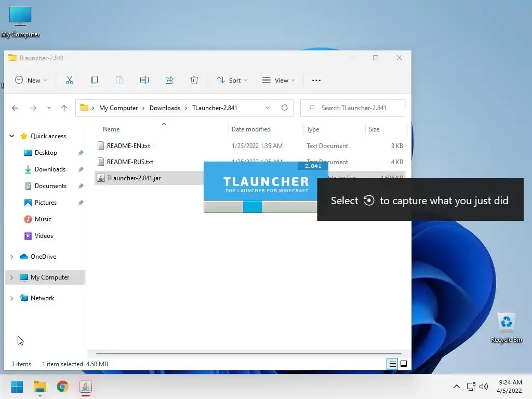
Task: Click the Downloads breadcrumb
Action: [165, 108]
